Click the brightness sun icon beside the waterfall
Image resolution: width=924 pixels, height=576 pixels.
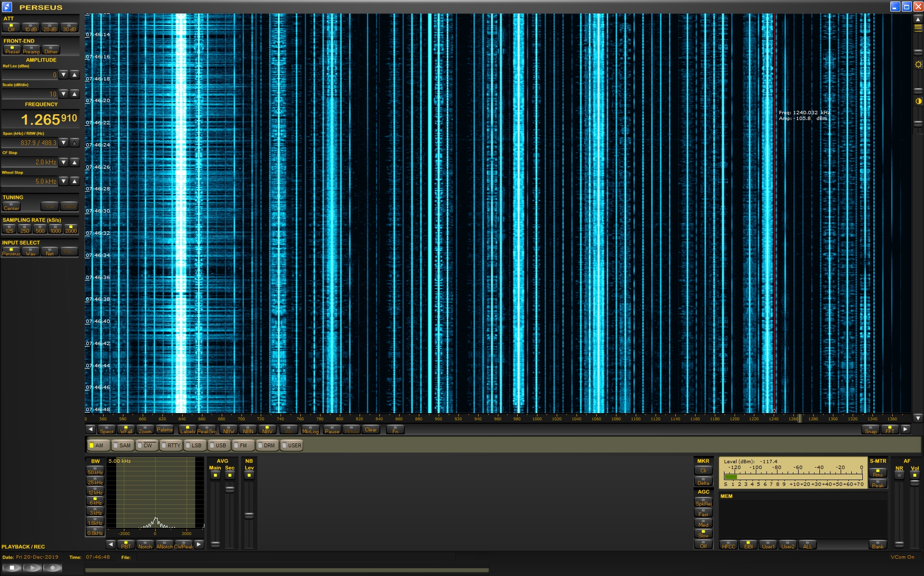pyautogui.click(x=918, y=65)
